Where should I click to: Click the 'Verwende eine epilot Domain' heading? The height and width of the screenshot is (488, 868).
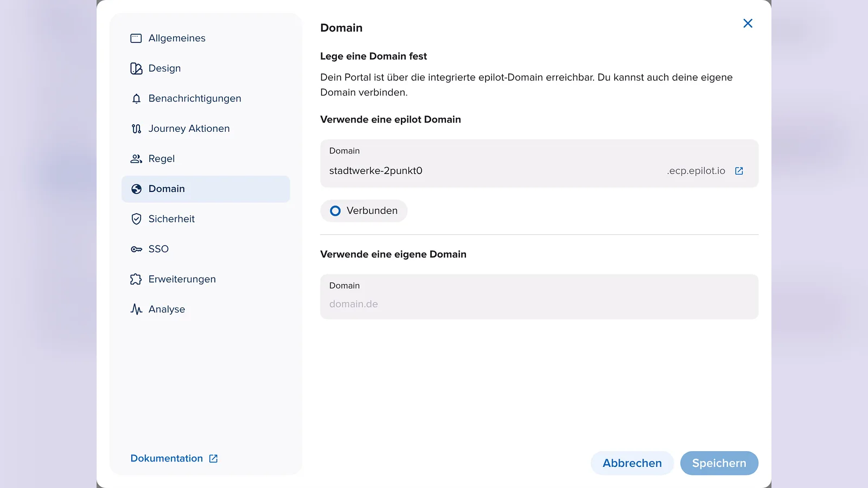point(391,120)
